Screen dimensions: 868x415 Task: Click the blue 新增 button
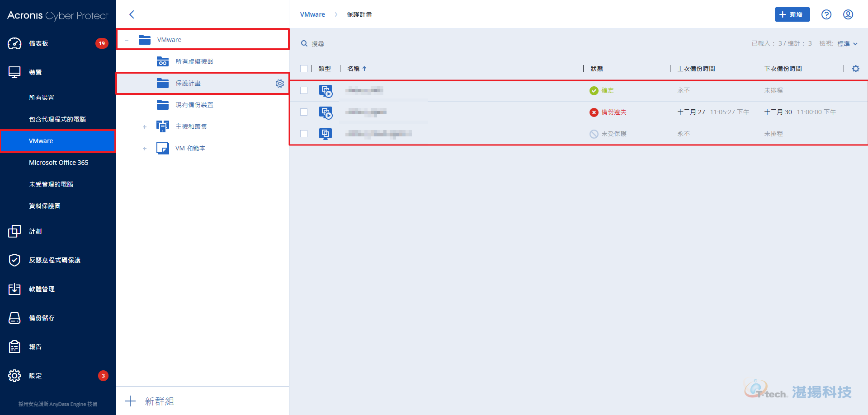(792, 14)
